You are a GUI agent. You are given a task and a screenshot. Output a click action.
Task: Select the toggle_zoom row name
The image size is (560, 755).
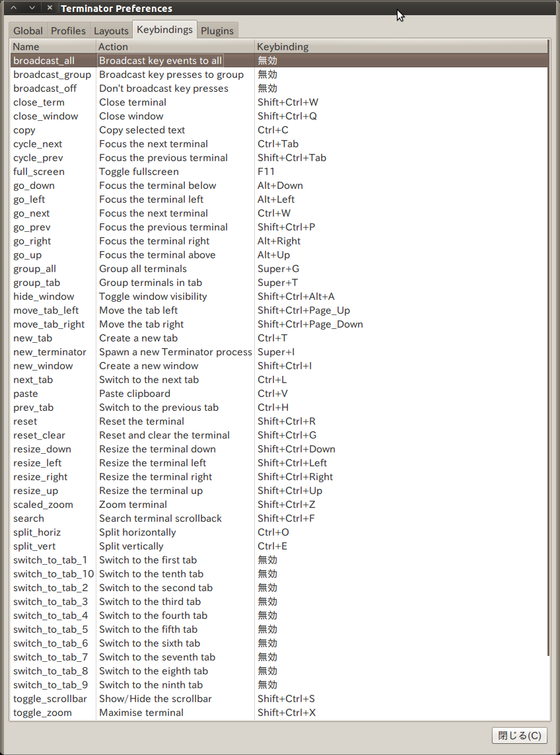(42, 713)
